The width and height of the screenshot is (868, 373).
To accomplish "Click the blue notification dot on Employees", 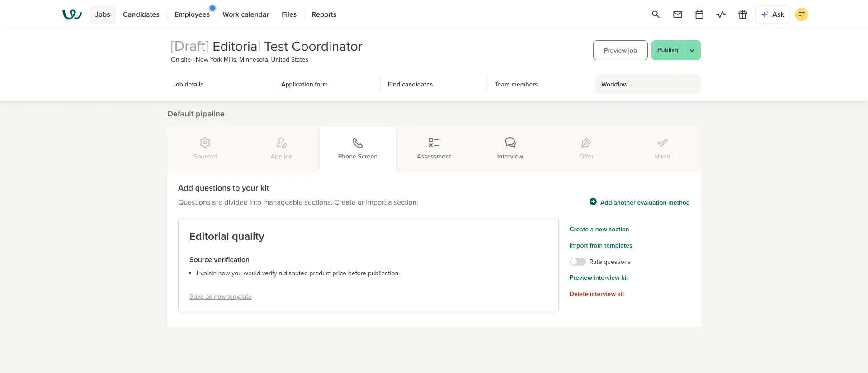I will 212,8.
